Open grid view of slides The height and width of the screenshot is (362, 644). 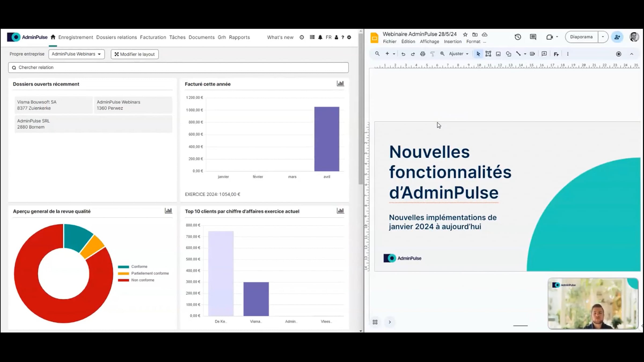click(375, 322)
